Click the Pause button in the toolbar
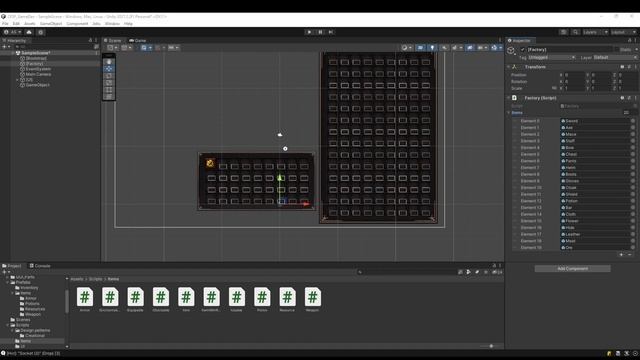This screenshot has height=360, width=640. pyautogui.click(x=320, y=32)
